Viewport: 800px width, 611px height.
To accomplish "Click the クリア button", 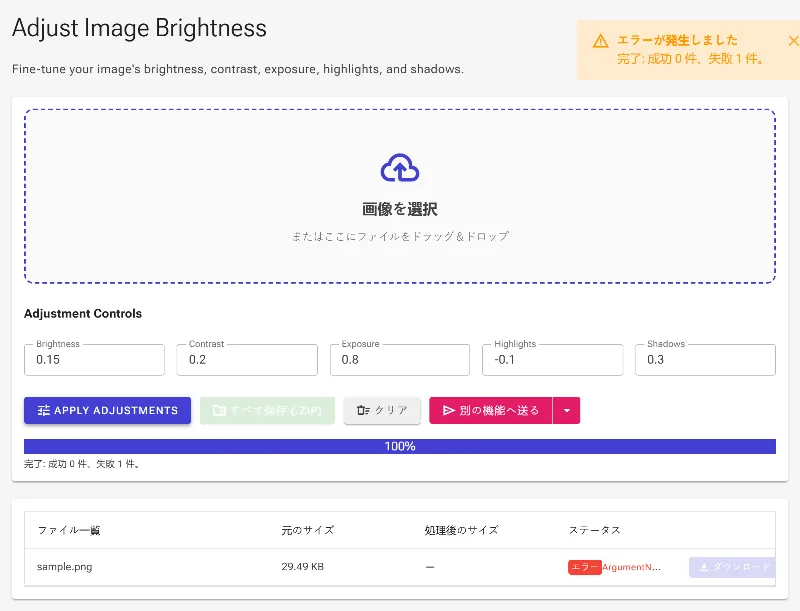I will tap(382, 411).
